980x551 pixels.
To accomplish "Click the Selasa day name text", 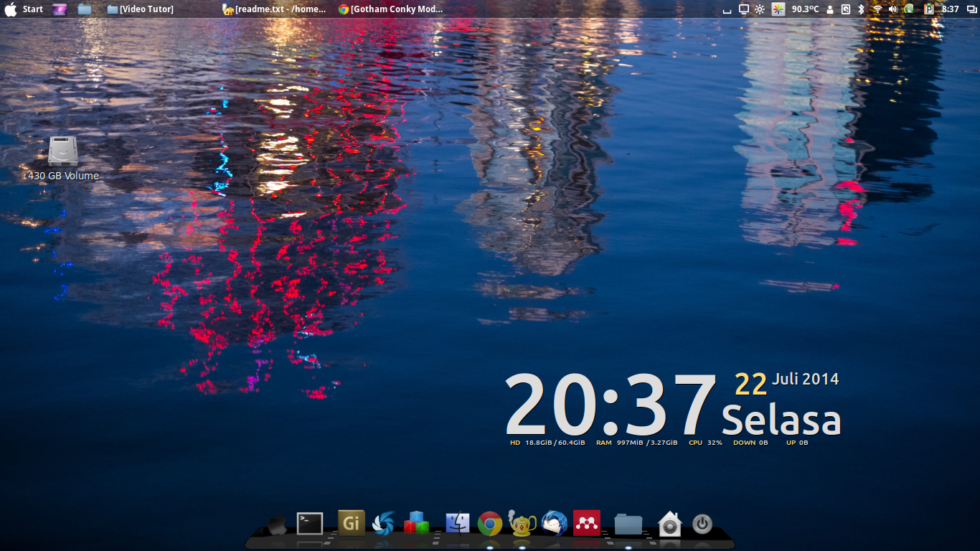I will (781, 420).
